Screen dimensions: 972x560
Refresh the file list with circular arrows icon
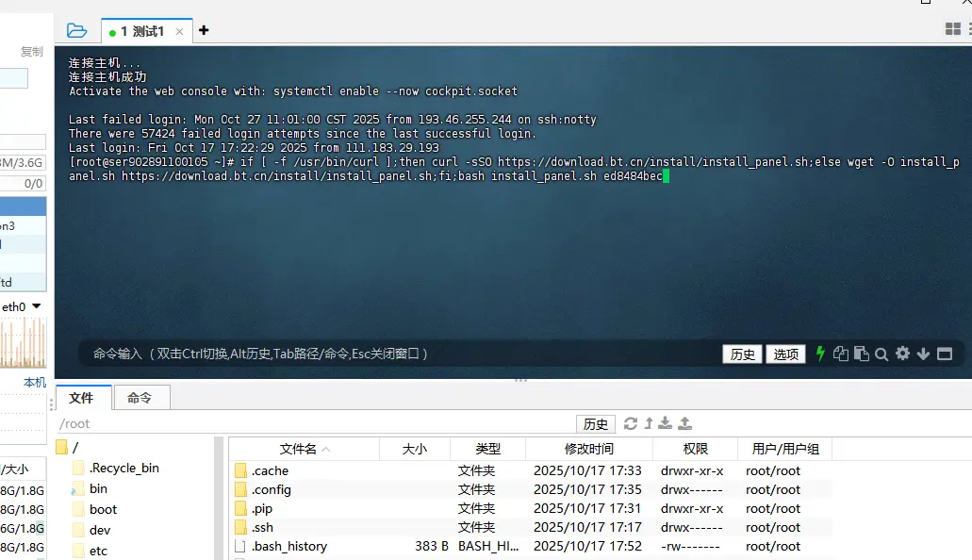point(631,424)
